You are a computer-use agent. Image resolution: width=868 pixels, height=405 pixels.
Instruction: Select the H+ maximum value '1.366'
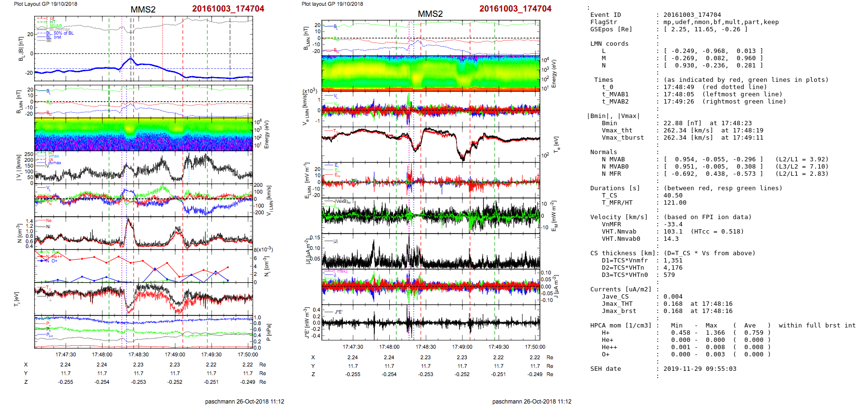(x=715, y=333)
